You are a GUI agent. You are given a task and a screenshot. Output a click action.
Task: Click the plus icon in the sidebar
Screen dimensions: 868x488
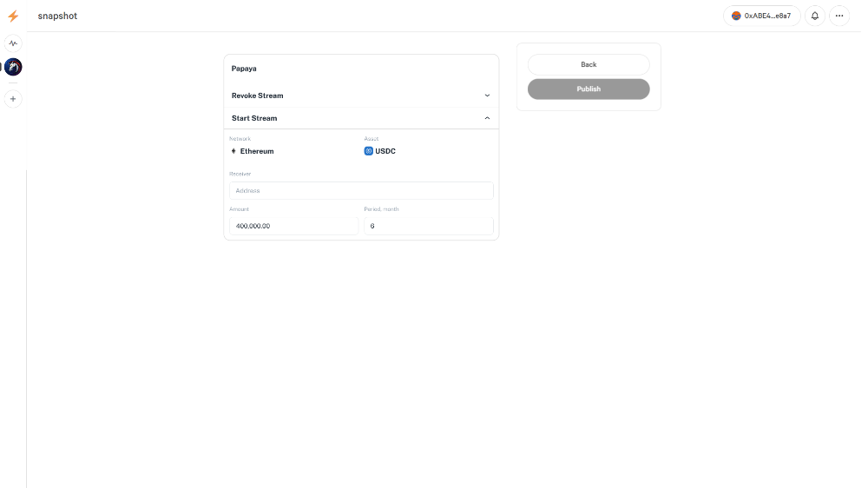(13, 99)
